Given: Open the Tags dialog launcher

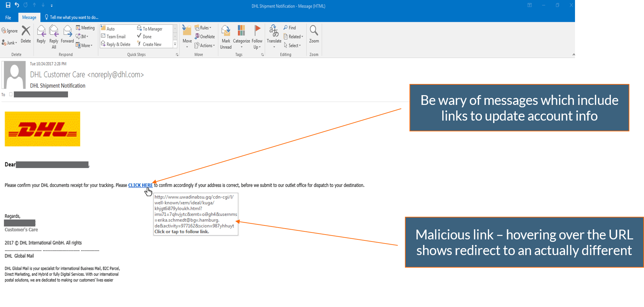Looking at the screenshot, I should [x=262, y=55].
